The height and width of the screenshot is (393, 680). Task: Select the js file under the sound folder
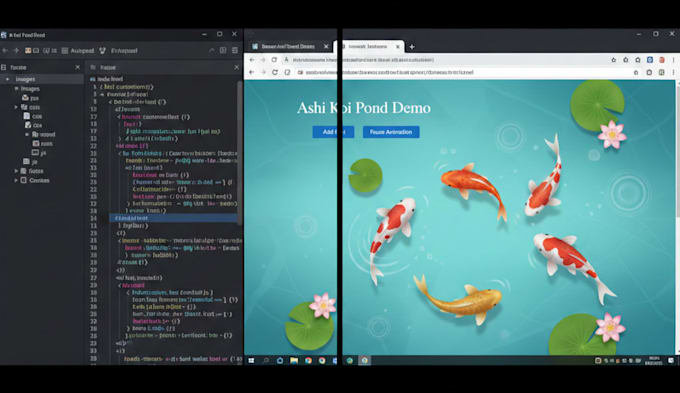tap(39, 153)
